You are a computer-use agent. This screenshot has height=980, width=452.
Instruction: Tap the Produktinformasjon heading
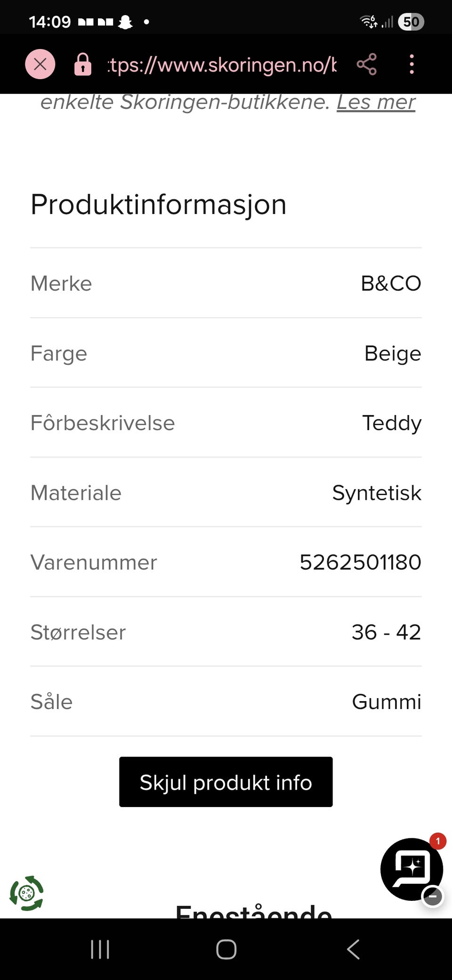point(159,205)
